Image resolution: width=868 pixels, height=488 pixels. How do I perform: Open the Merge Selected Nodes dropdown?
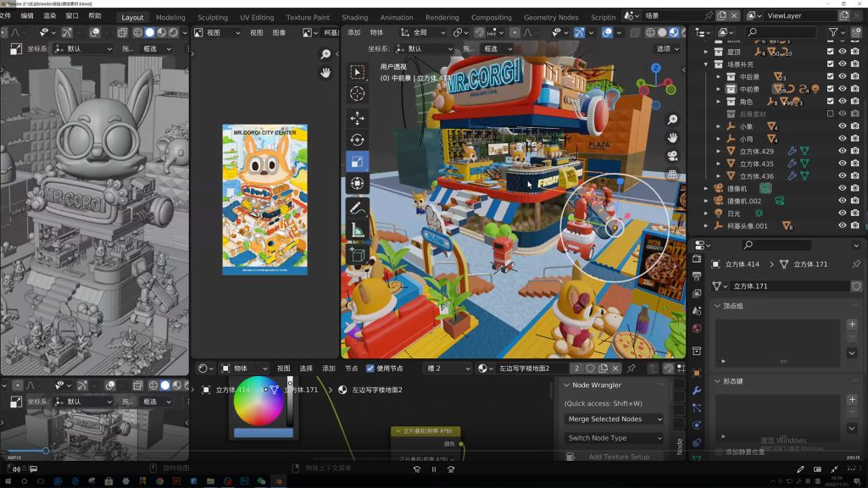coord(615,419)
